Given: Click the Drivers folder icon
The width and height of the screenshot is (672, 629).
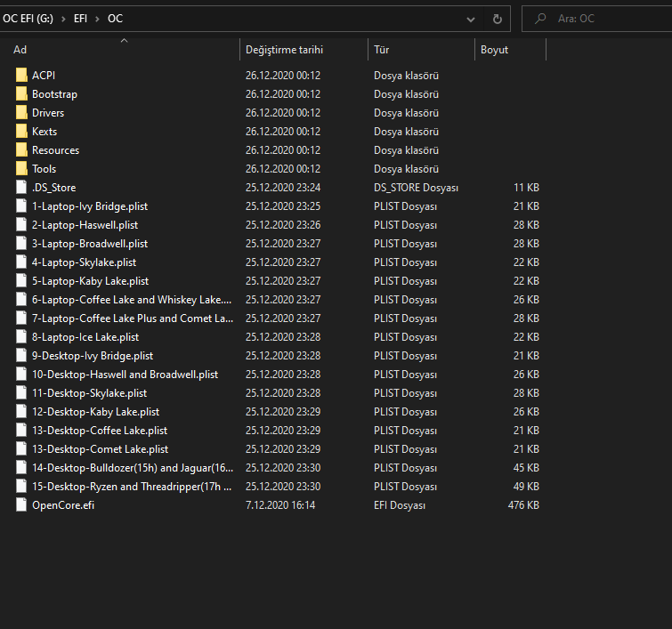Looking at the screenshot, I should click(21, 113).
